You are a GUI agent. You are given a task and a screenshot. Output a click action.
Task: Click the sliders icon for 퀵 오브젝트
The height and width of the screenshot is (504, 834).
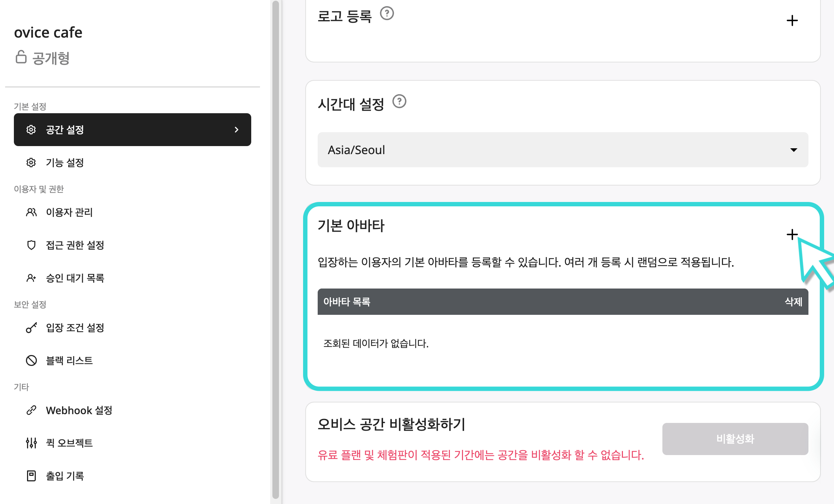click(31, 443)
